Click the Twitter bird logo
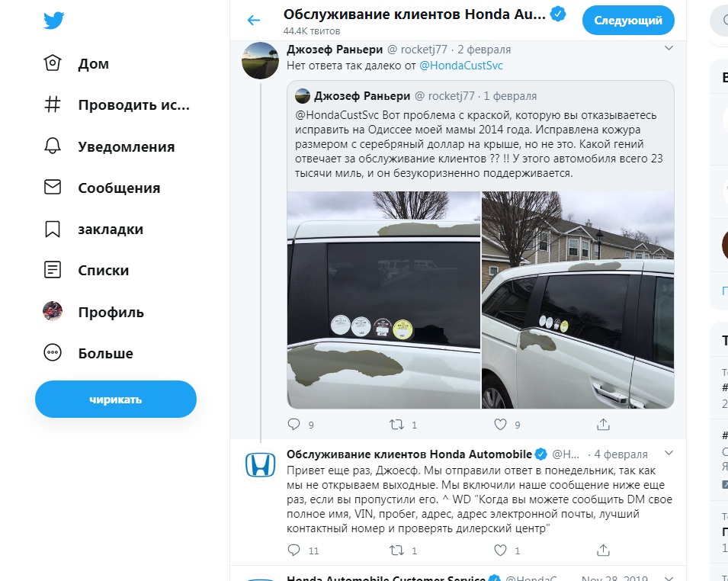 [54, 21]
